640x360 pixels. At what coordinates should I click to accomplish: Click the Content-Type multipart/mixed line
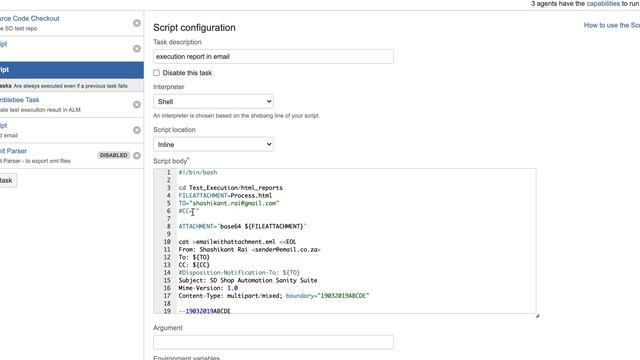point(273,296)
